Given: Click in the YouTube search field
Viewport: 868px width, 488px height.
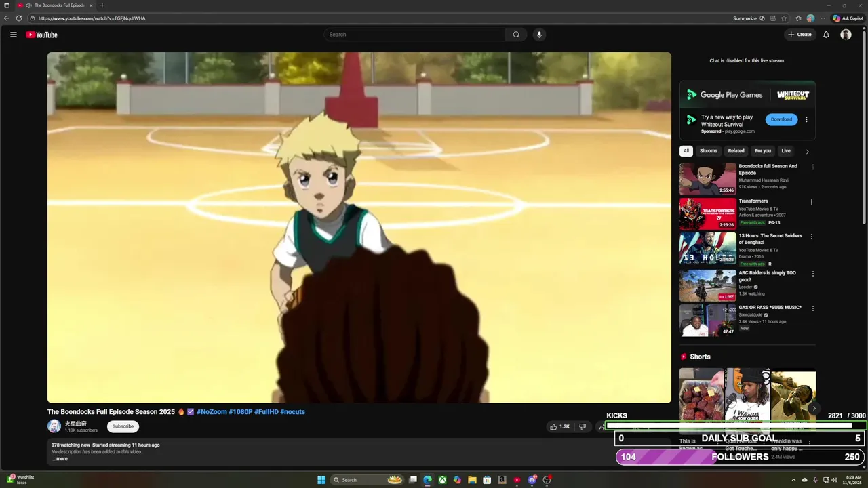Looking at the screenshot, I should (x=415, y=35).
